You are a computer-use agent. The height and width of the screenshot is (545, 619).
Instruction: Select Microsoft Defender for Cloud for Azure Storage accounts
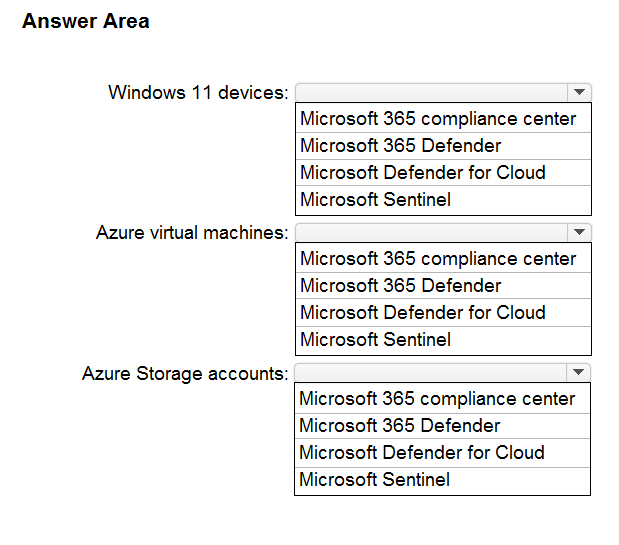(442, 453)
